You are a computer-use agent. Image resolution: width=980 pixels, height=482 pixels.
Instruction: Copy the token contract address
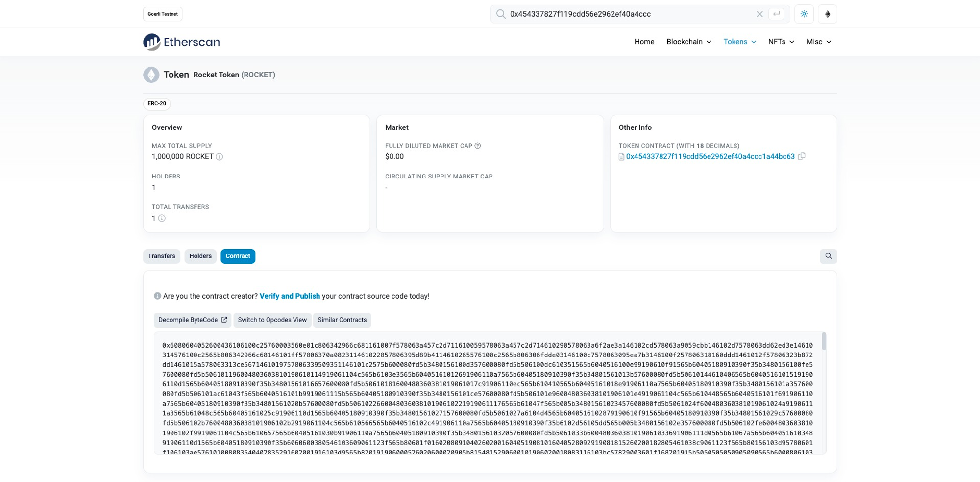[802, 156]
